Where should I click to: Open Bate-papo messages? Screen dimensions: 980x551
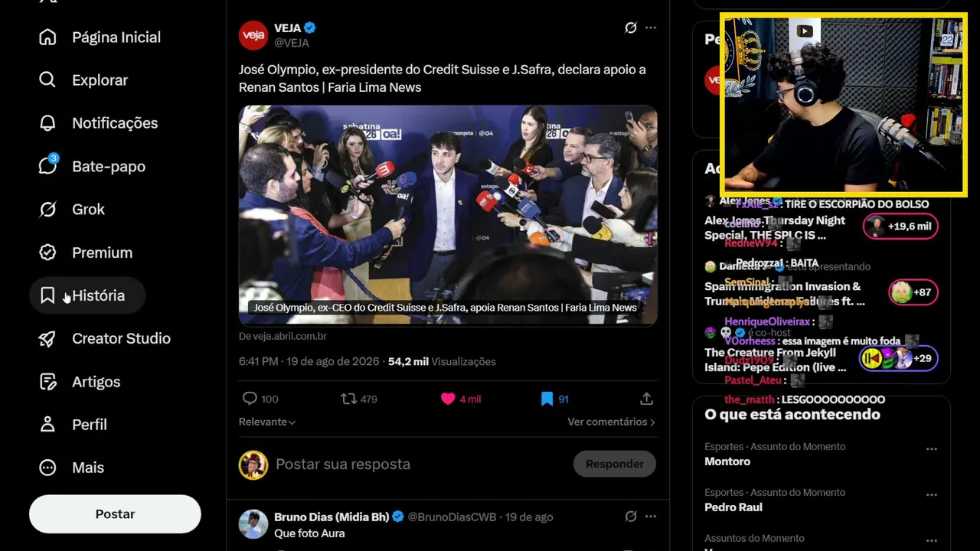click(x=92, y=166)
